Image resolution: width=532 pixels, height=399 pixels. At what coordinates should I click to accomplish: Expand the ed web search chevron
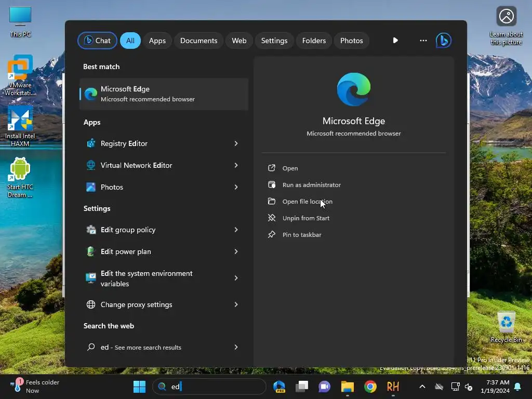(x=236, y=347)
